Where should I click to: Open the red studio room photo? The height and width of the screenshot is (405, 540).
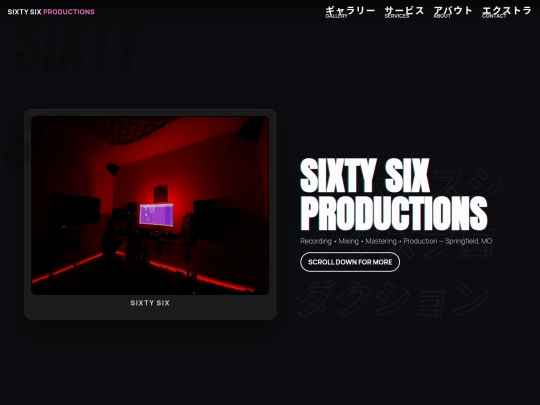coord(150,205)
